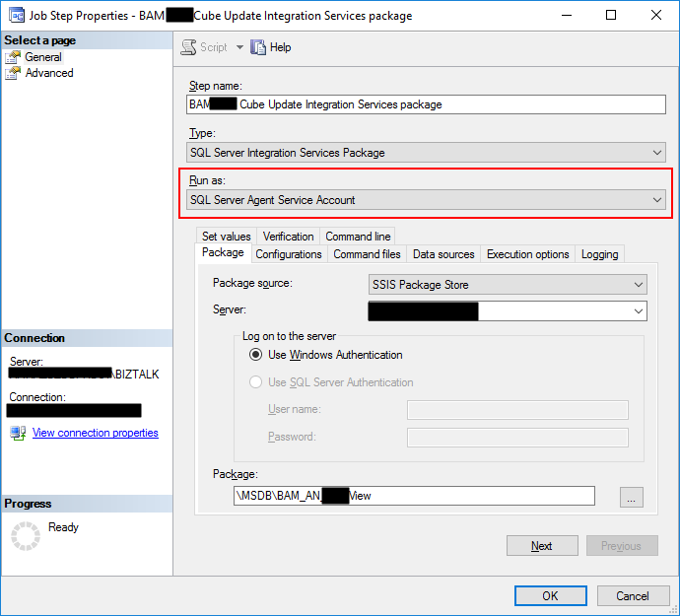The height and width of the screenshot is (616, 680).
Task: Switch to the Set values tab
Action: pos(227,237)
